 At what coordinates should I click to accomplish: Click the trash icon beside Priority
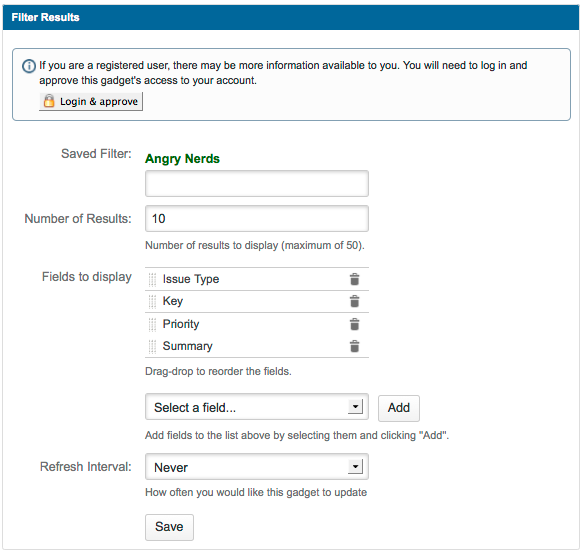(x=355, y=324)
